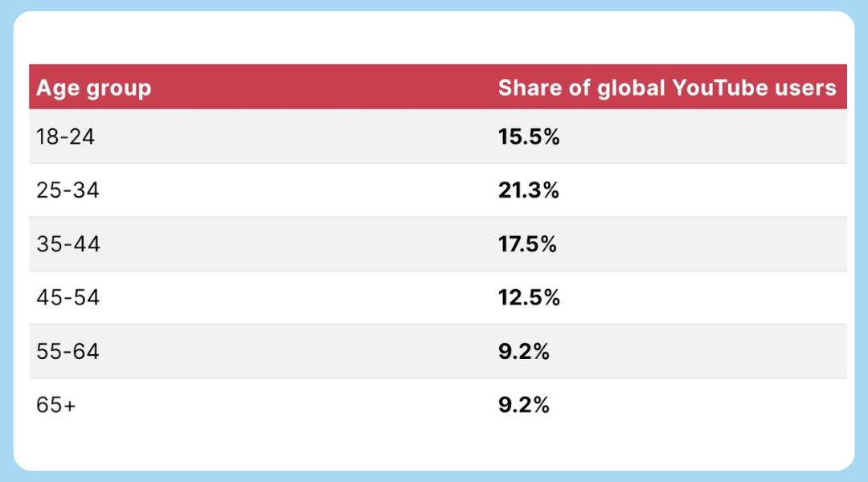Click the 9.2% value for 65+
Image resolution: width=868 pixels, height=482 pixels.
[524, 405]
